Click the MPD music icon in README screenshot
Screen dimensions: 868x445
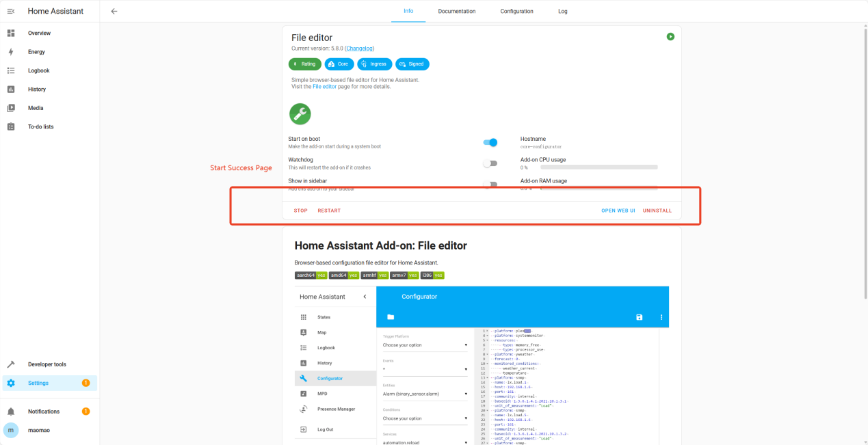(304, 394)
